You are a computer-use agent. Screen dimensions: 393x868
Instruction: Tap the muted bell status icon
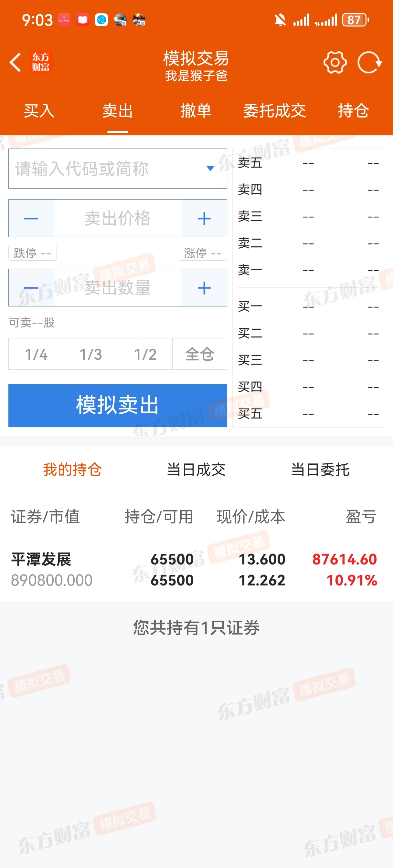(280, 20)
